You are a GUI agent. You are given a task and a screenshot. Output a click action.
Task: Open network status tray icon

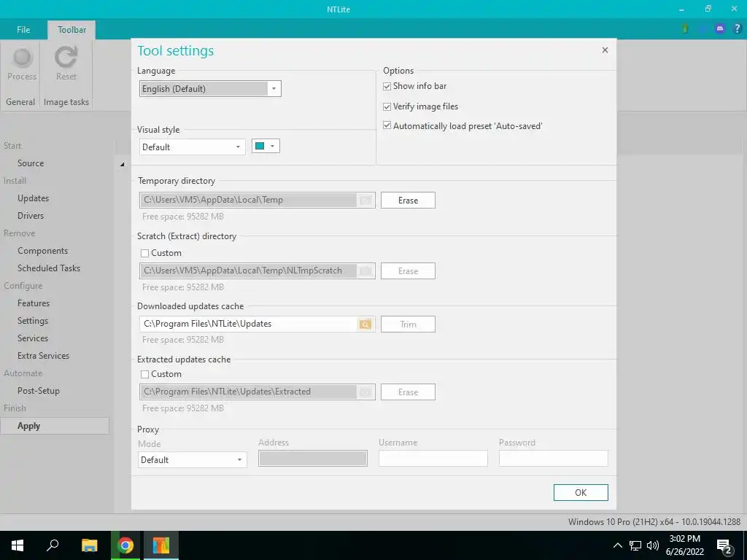tap(635, 545)
